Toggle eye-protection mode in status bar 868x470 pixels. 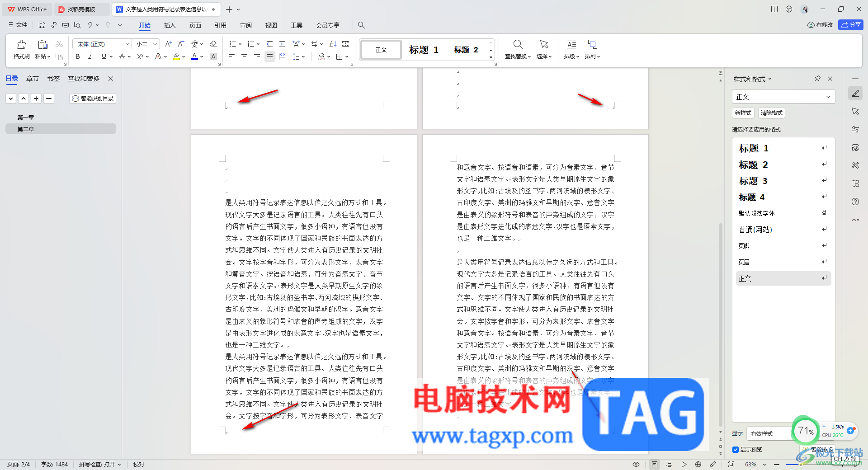pos(636,464)
